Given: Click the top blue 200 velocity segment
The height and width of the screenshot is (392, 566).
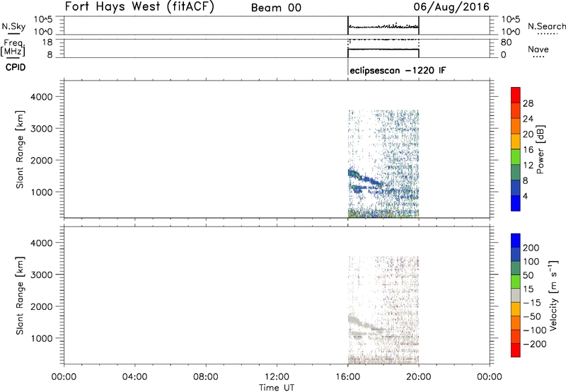Looking at the screenshot, I should (x=516, y=241).
